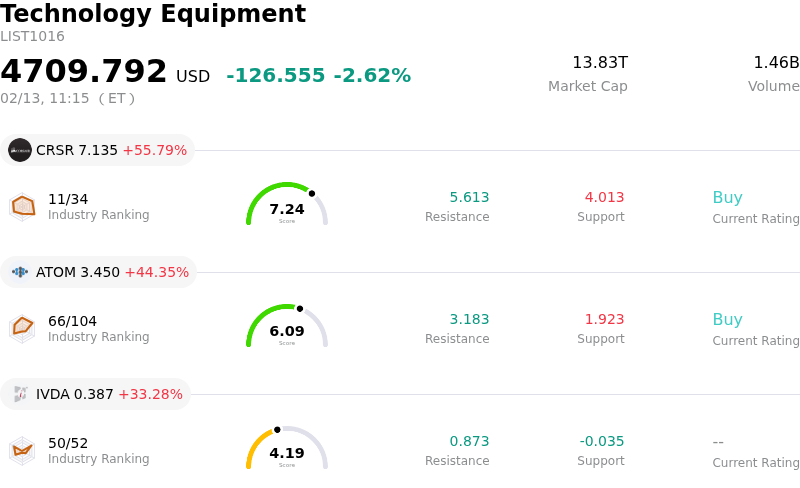This screenshot has height=488, width=800.
Task: Select the CRSR 7.135 stock chip
Action: click(x=98, y=150)
